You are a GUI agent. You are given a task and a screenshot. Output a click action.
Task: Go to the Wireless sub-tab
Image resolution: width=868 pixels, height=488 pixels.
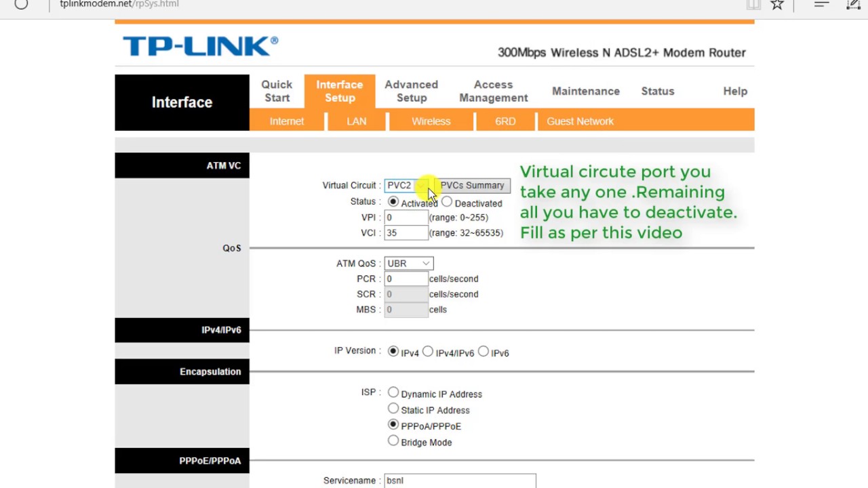[x=431, y=121]
